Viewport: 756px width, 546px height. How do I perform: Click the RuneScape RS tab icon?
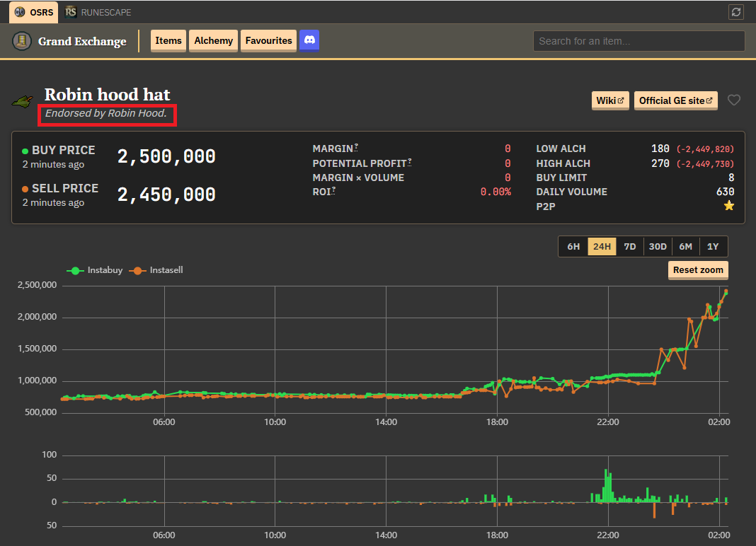point(71,12)
